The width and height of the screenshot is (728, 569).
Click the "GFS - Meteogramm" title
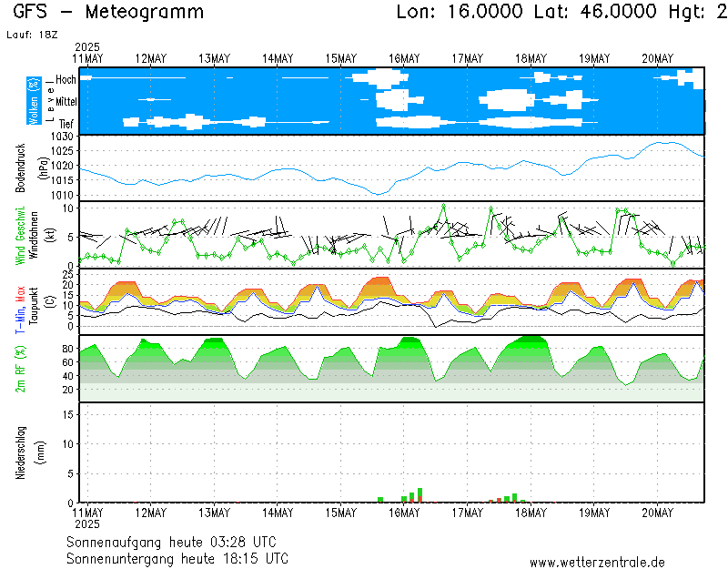108,12
